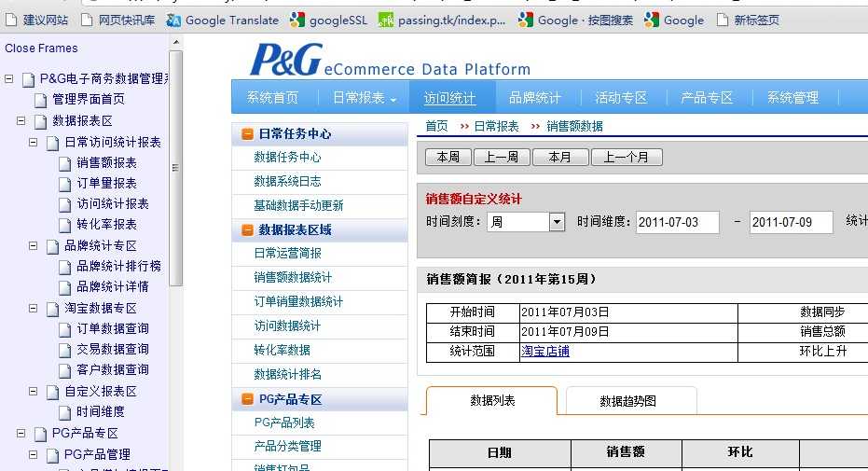Click the 本周 button

(448, 158)
